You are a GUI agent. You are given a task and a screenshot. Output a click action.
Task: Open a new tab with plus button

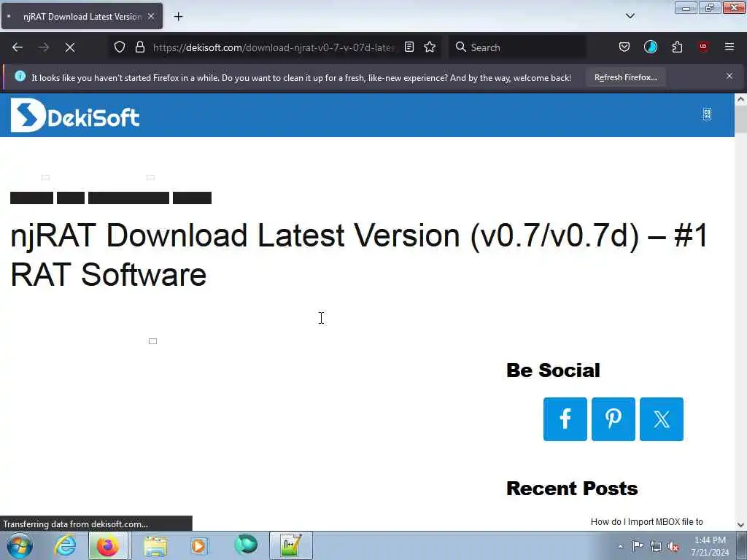point(178,17)
